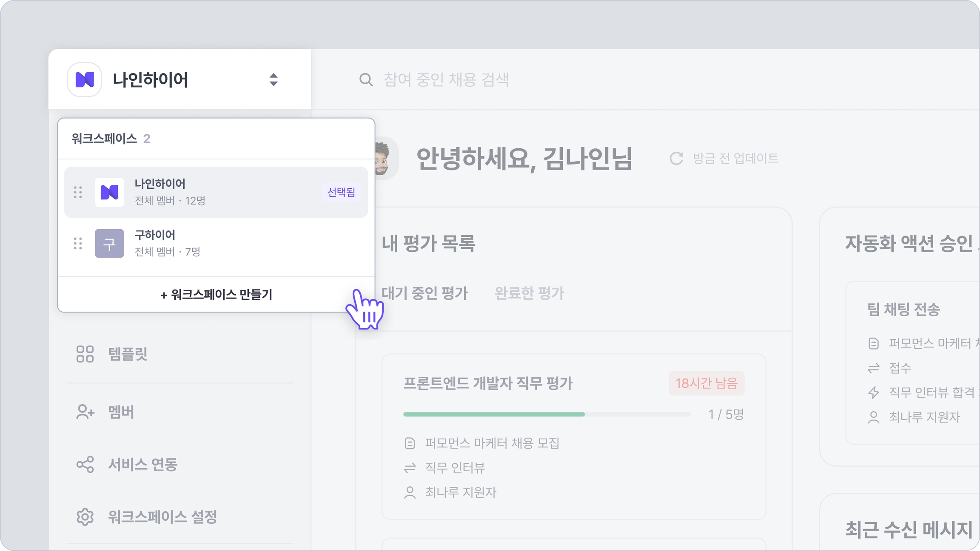The height and width of the screenshot is (551, 980).
Task: Click the 구 avatar of 구하이어
Action: [x=109, y=243]
